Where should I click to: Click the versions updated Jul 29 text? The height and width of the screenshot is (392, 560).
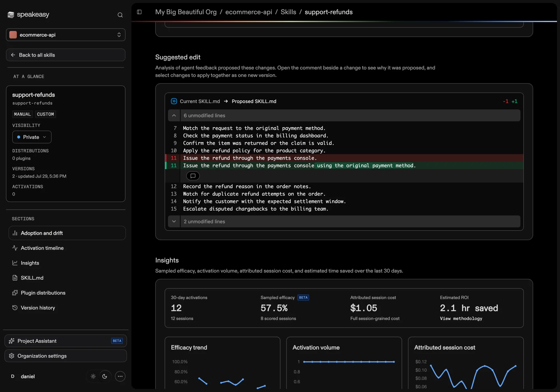39,176
